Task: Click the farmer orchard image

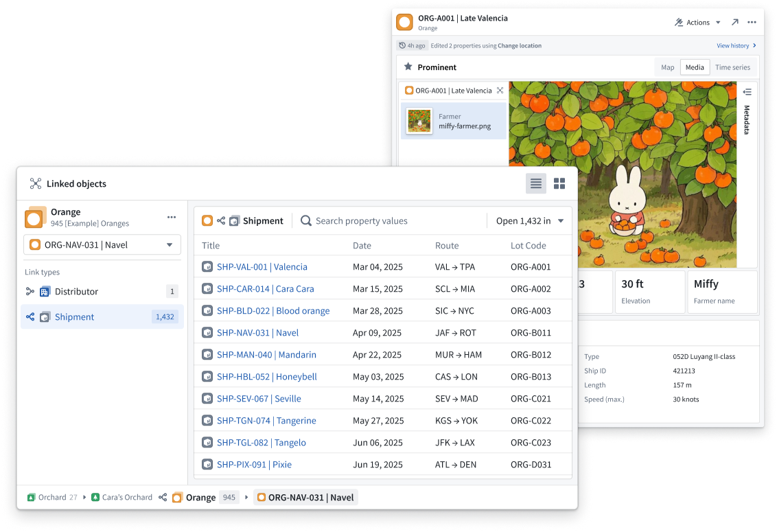Action: [x=623, y=174]
